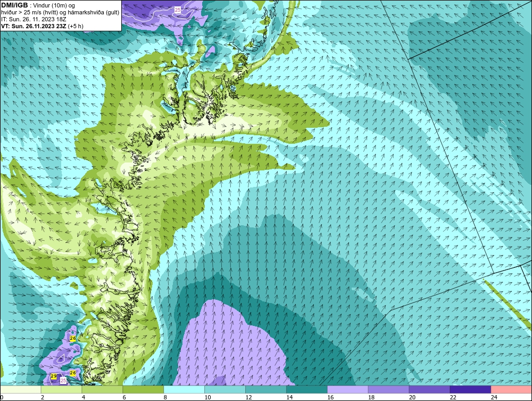The image size is (532, 401).
Task: Select the "IT: Sun. 26. 11. 2023 18Z" line
Action: click(x=34, y=19)
